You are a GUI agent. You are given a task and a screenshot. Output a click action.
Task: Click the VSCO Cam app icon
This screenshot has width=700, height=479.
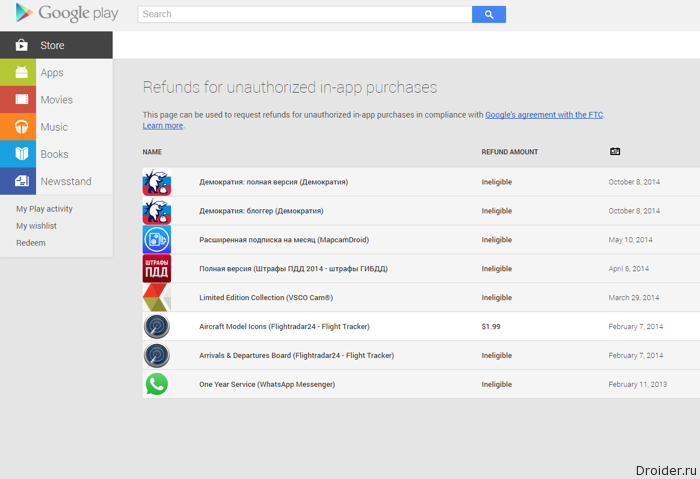click(x=157, y=297)
